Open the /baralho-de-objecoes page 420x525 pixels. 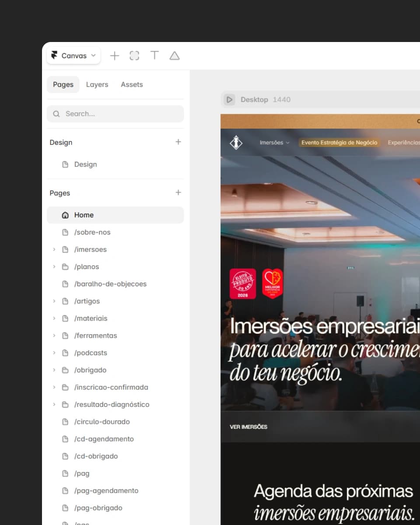(x=115, y=284)
